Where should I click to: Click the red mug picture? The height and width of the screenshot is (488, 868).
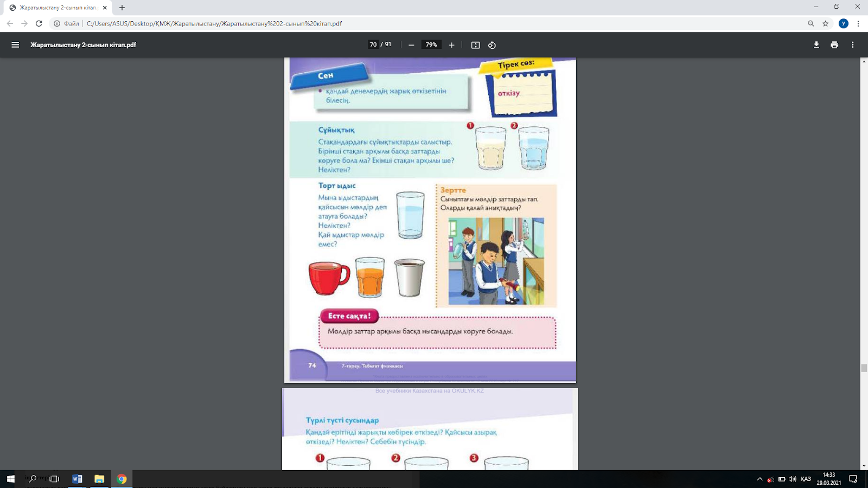pyautogui.click(x=329, y=278)
